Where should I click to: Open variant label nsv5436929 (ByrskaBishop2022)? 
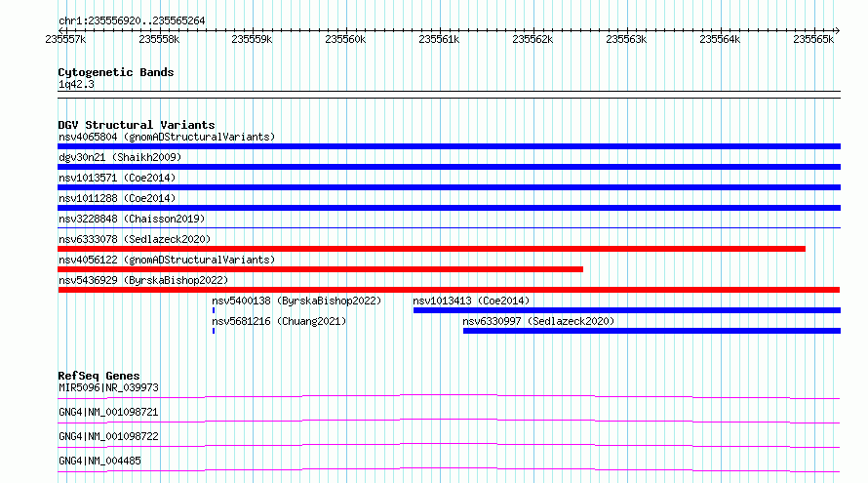point(143,280)
